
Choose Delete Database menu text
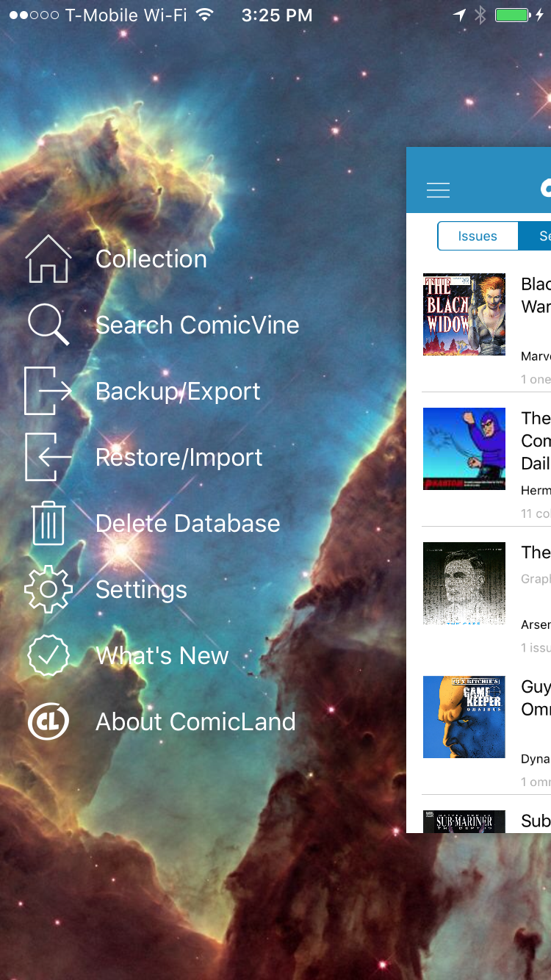pyautogui.click(x=188, y=523)
